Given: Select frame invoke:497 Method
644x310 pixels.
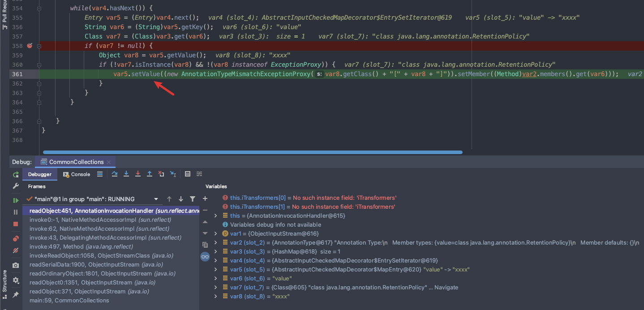Looking at the screenshot, I should coord(111,246).
